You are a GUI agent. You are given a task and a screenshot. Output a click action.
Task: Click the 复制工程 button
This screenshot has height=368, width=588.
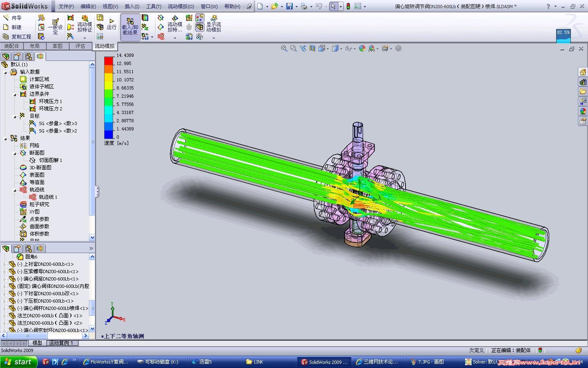pyautogui.click(x=17, y=36)
